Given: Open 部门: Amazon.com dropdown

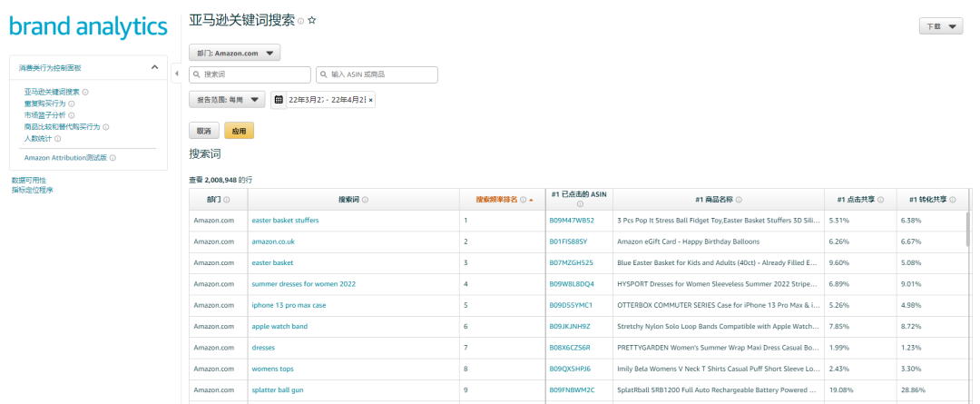Looking at the screenshot, I should click(234, 54).
